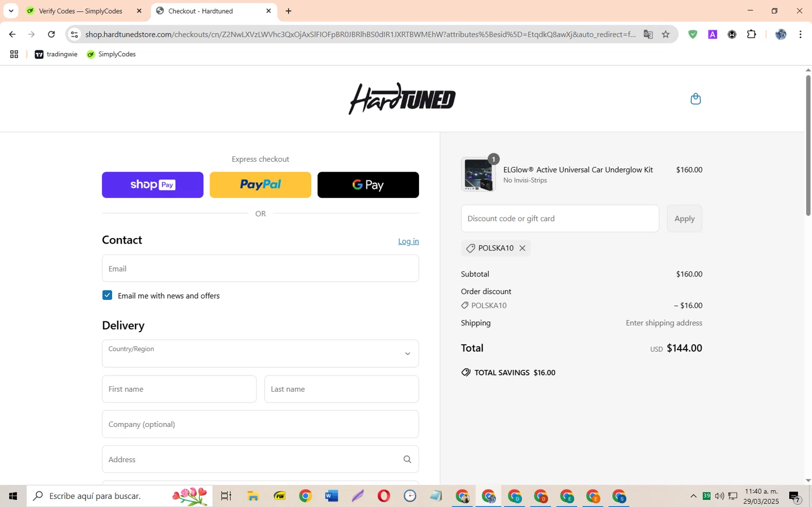This screenshot has width=812, height=507.
Task: Open the SimplyCodes bookmark
Action: [x=112, y=54]
